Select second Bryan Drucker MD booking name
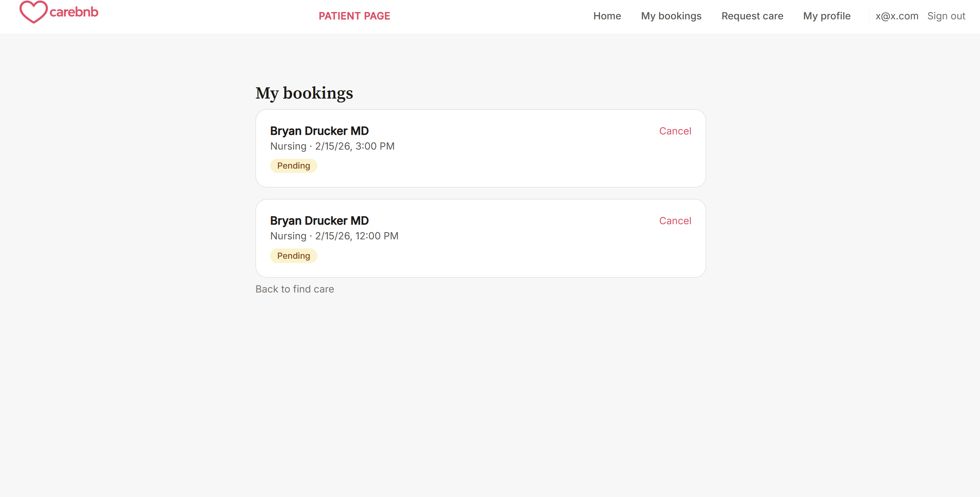The image size is (980, 497). point(319,221)
